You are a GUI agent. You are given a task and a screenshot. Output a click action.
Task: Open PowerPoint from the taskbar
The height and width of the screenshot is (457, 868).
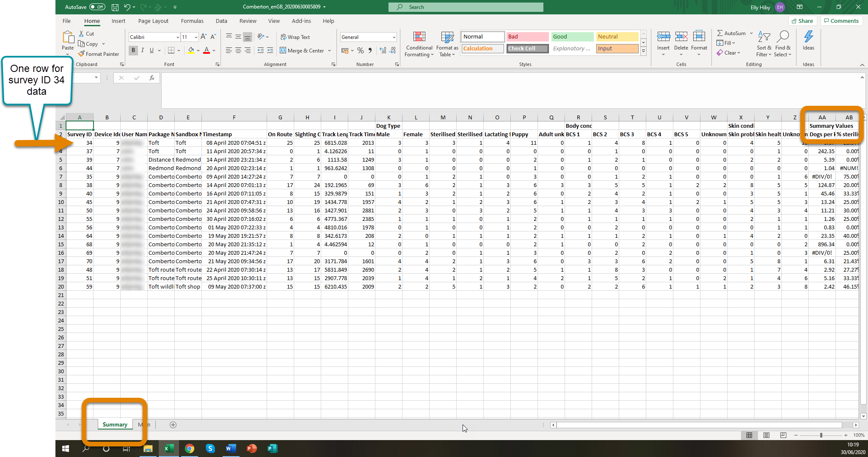click(x=251, y=449)
